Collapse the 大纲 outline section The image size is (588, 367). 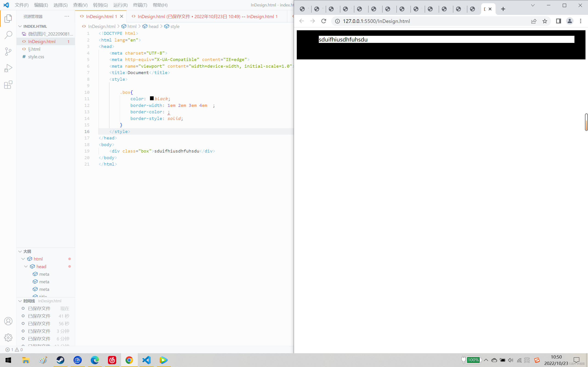[20, 251]
